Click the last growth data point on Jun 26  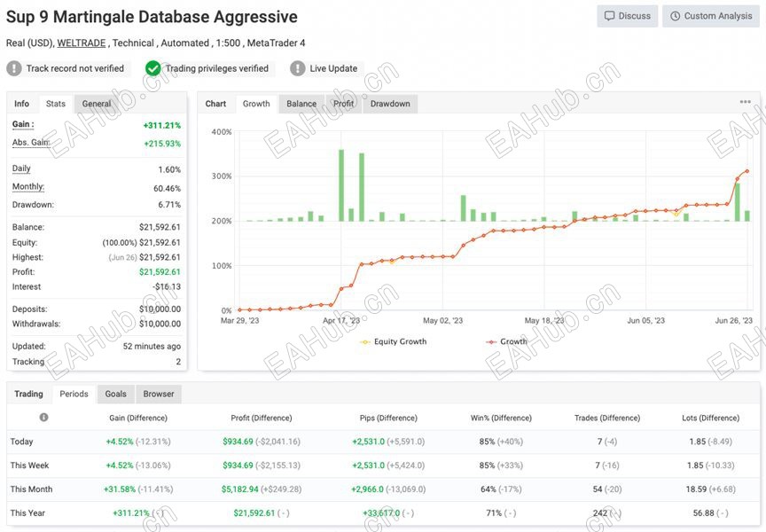tap(747, 171)
